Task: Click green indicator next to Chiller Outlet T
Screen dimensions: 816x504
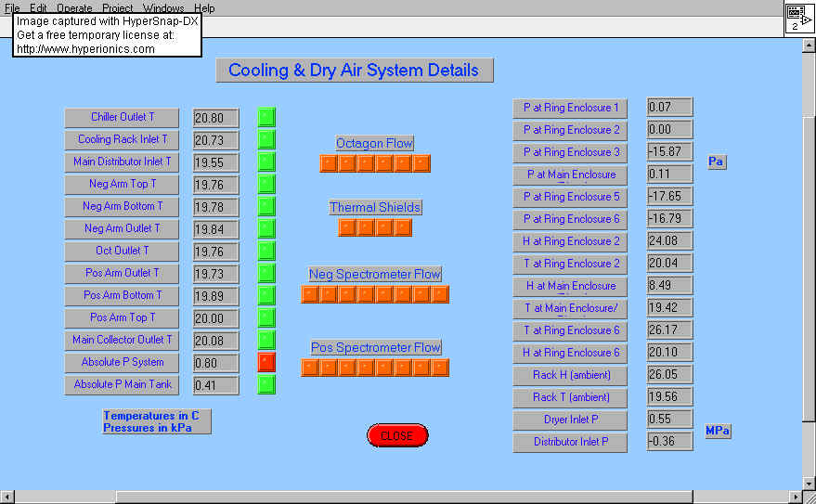Action: (266, 117)
